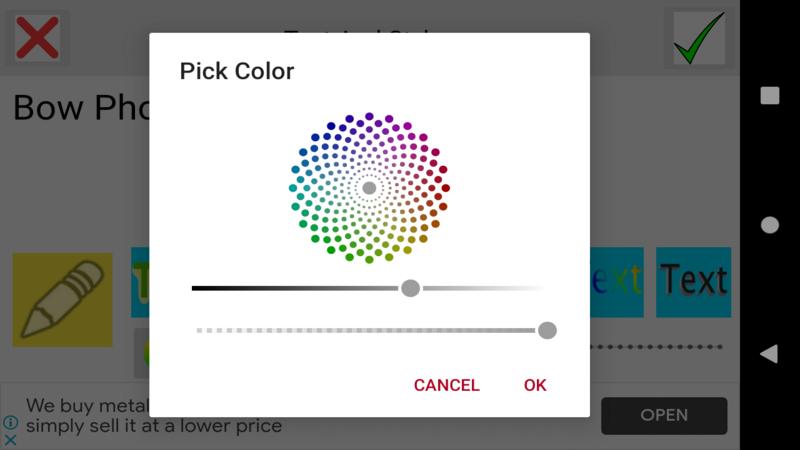This screenshot has height=450, width=800.
Task: Click the brightness slider handle
Action: [x=410, y=288]
